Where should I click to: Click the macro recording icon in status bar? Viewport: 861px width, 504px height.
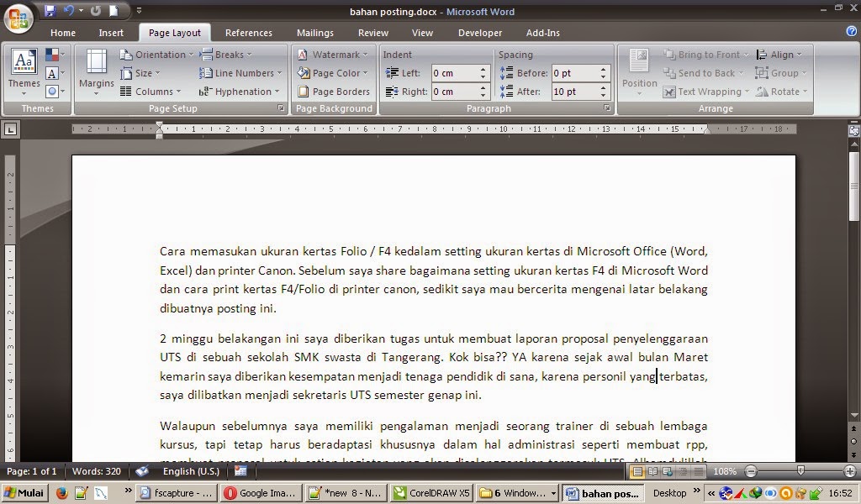(x=240, y=470)
